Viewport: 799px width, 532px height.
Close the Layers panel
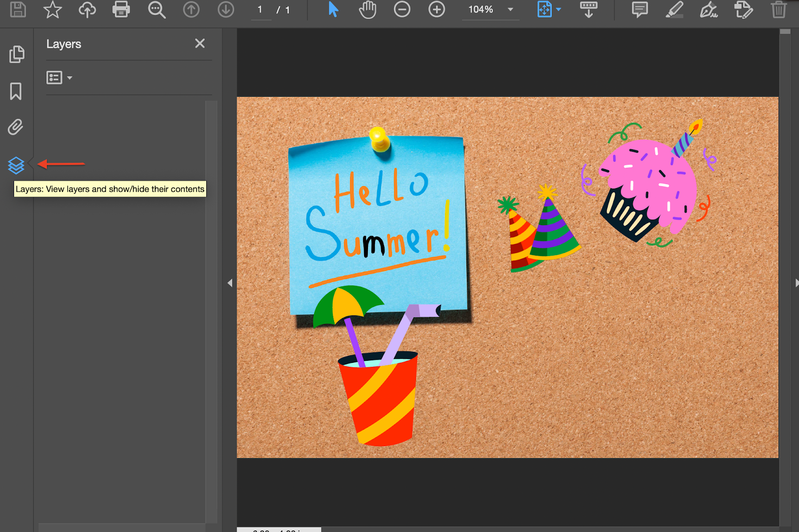200,43
